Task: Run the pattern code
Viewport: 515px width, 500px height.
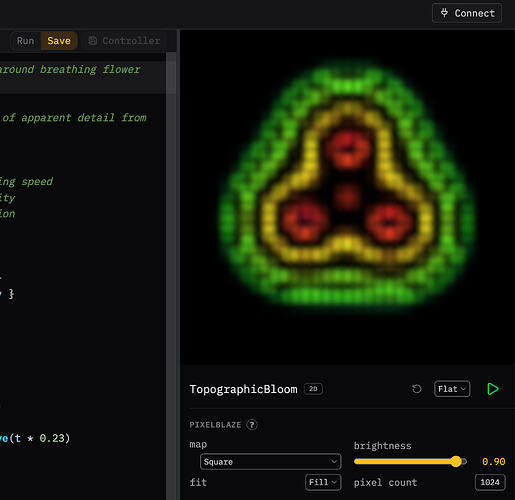Action: tap(25, 41)
